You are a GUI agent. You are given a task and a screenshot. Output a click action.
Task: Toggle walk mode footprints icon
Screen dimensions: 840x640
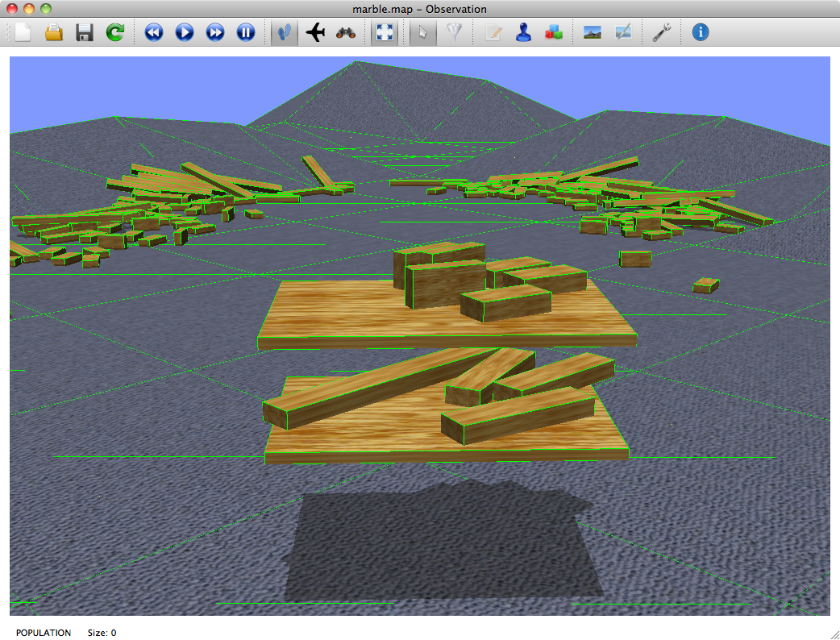click(x=284, y=32)
